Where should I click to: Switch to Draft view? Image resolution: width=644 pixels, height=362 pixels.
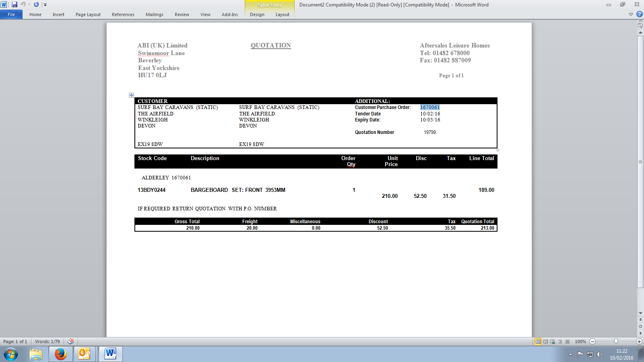[568, 341]
